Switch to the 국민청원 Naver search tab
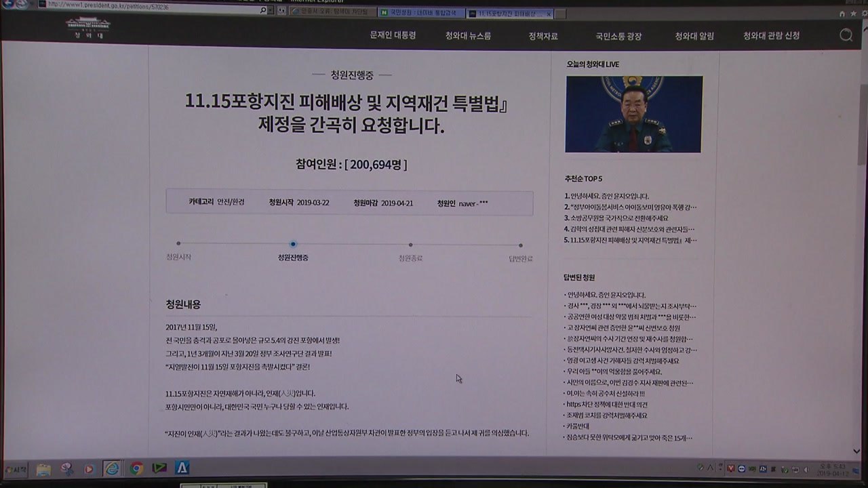Screen dimensions: 868x488 click(421, 13)
